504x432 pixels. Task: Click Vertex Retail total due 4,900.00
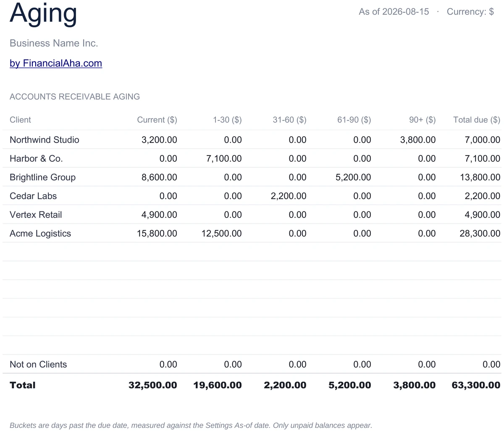483,215
